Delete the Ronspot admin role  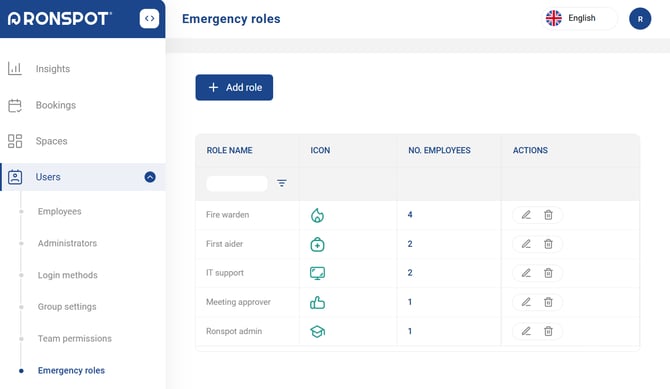[x=548, y=331]
